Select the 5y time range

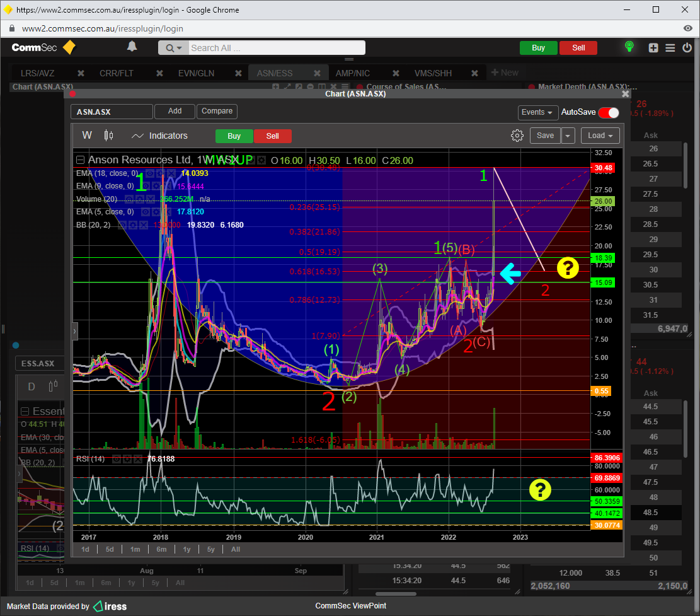click(x=210, y=549)
